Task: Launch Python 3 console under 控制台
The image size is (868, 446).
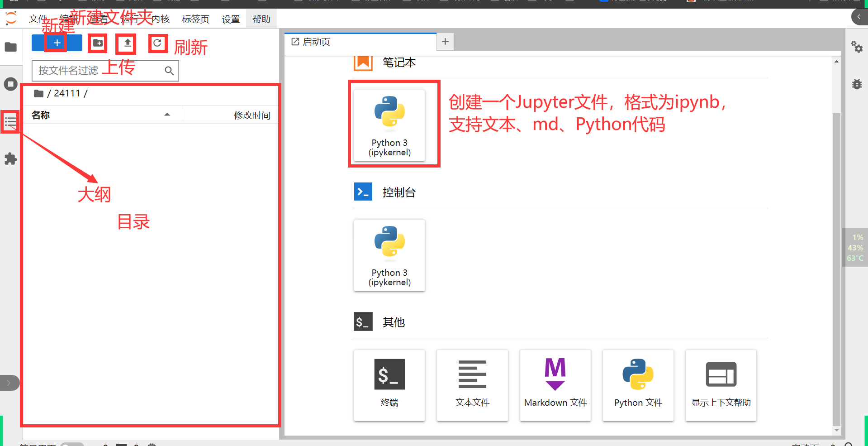Action: click(389, 255)
